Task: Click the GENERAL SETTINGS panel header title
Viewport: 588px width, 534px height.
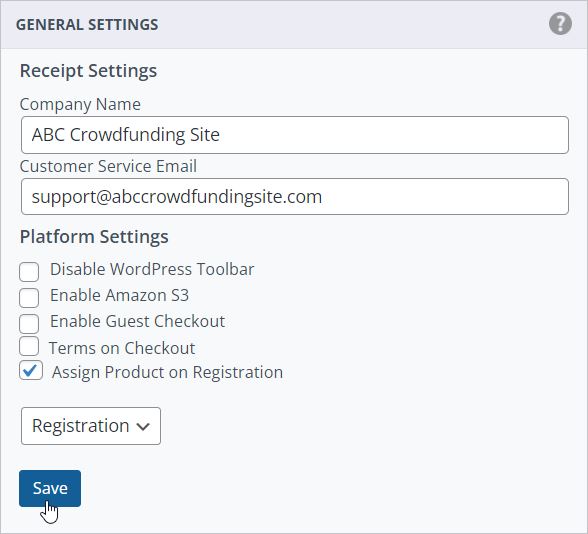Action: (x=87, y=25)
